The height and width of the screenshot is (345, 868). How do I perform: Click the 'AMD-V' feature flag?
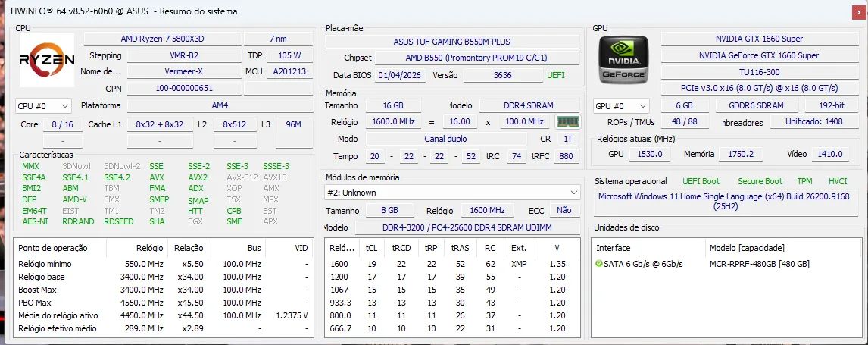pos(74,199)
